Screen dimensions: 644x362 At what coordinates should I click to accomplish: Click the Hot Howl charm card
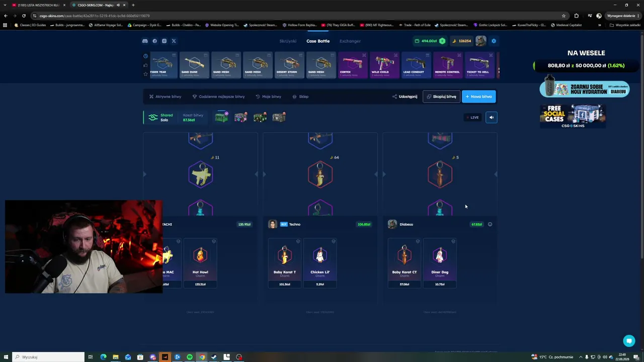point(200,263)
